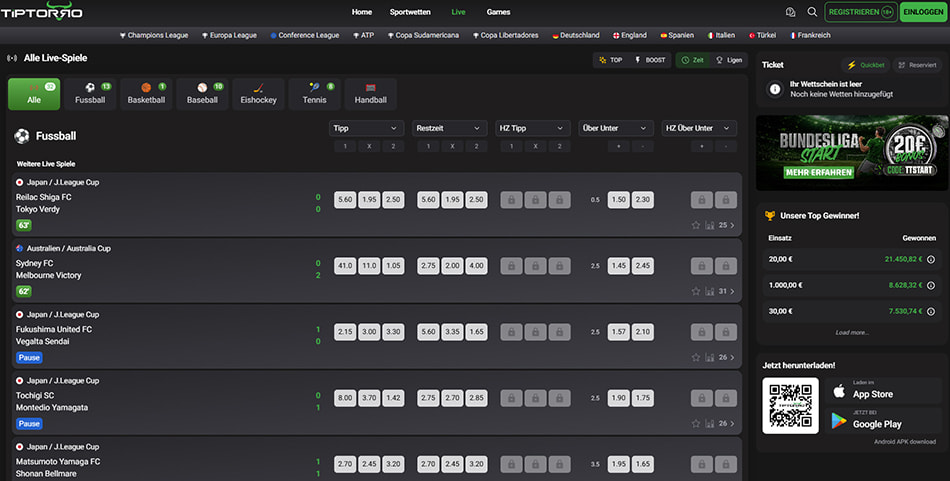Viewport: 950px width, 481px height.
Task: Open statistics icon for Sydney FC match
Action: pos(709,291)
